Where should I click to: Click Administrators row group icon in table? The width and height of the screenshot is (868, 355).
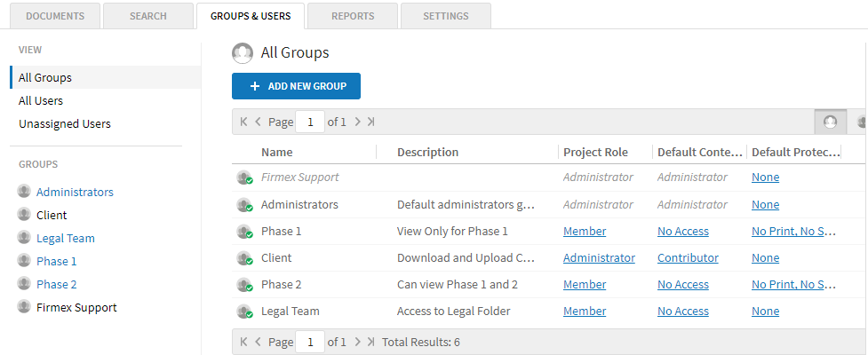pos(244,205)
